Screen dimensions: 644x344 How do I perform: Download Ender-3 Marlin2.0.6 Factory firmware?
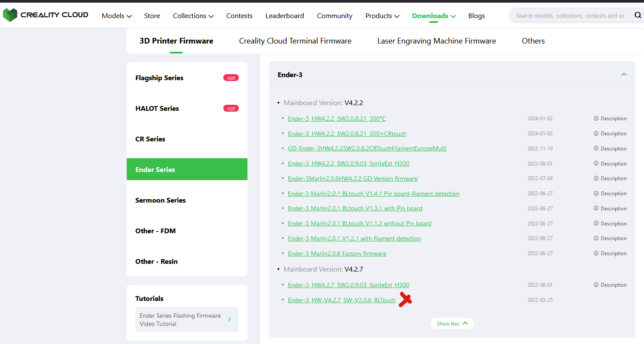337,253
